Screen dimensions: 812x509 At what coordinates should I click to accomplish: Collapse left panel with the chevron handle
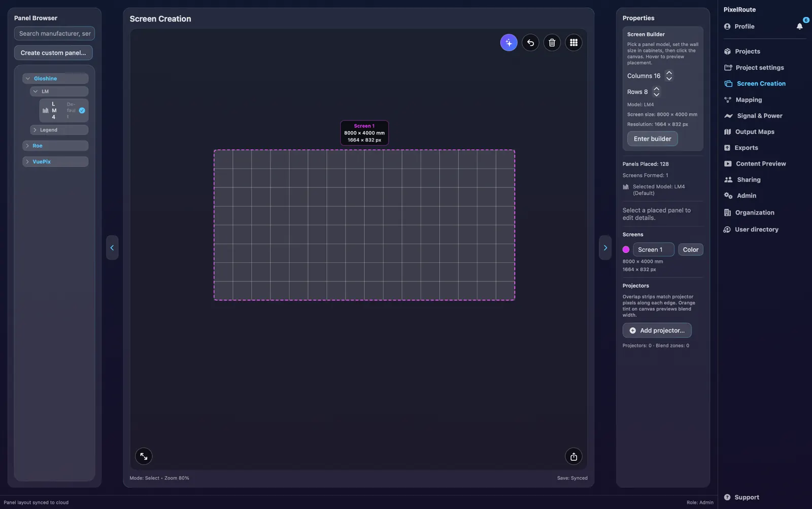[112, 248]
